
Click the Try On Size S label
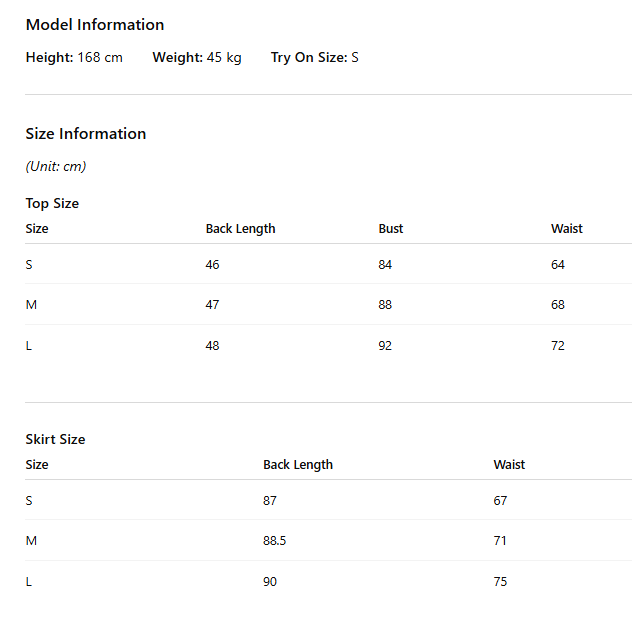(314, 57)
